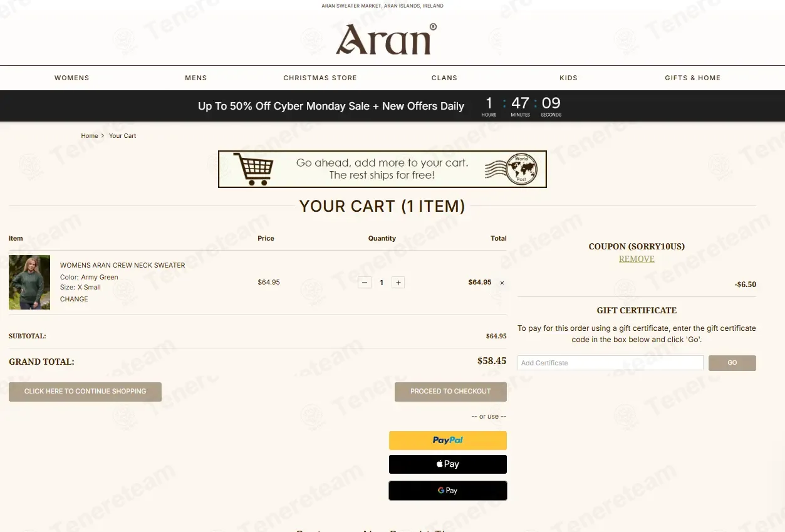785x532 pixels.
Task: Remove the sweater with the x icon
Action: pos(502,283)
